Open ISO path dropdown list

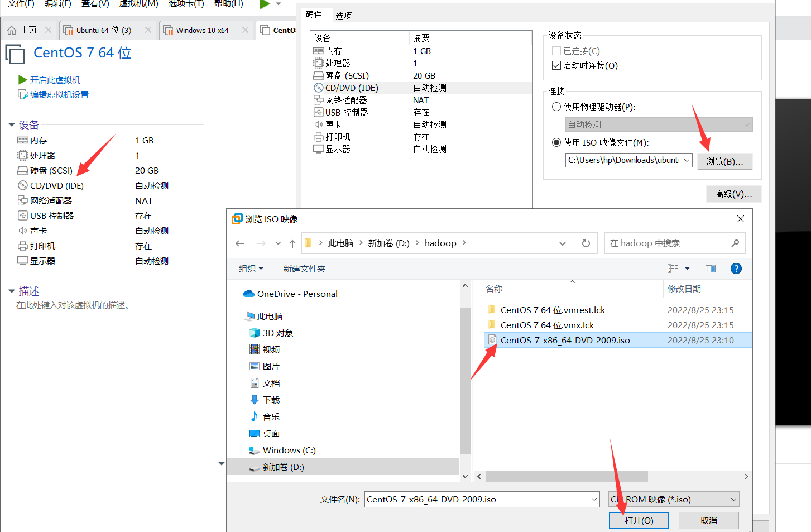pyautogui.click(x=687, y=160)
